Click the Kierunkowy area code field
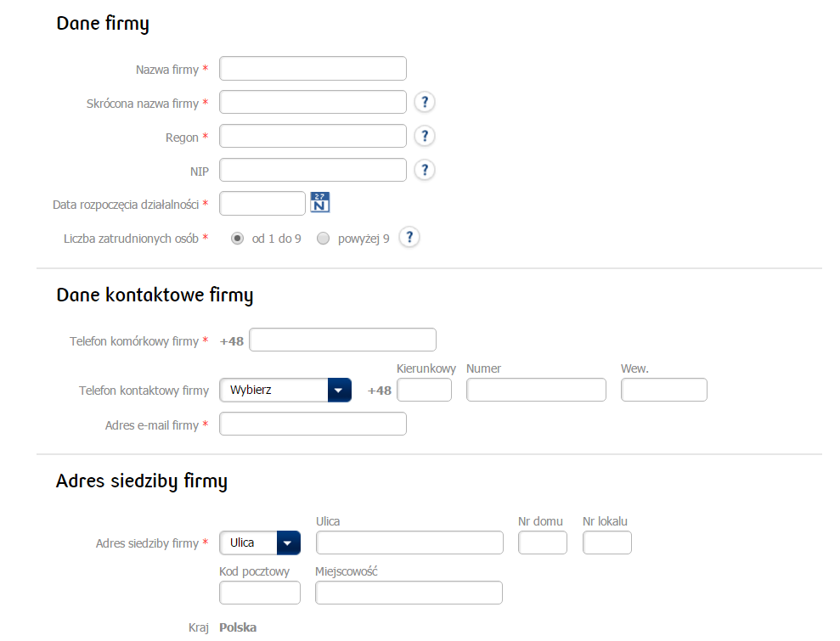 click(x=425, y=391)
